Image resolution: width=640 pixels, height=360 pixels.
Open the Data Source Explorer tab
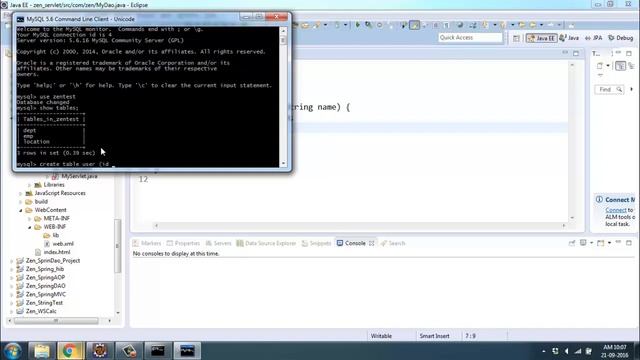click(x=266, y=243)
